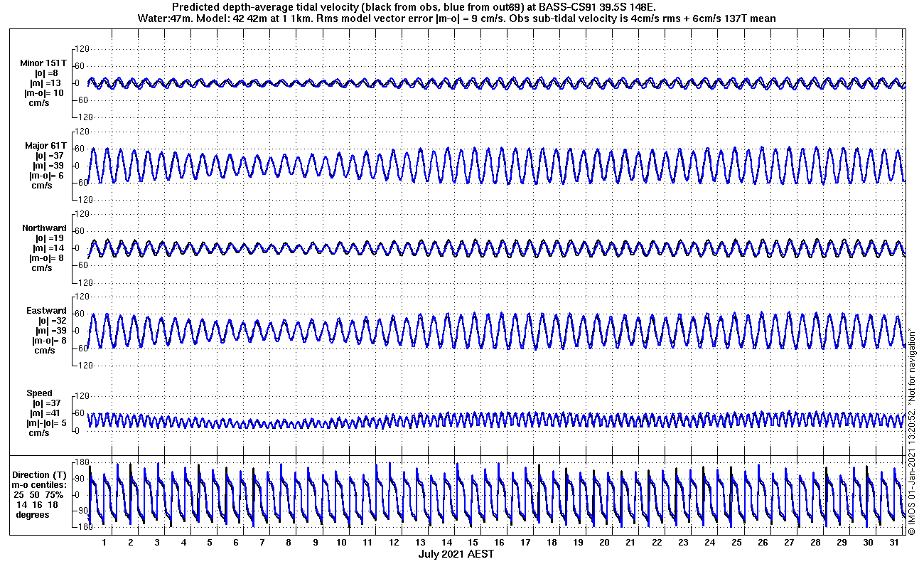Click the 'm-o centiles:' text
The image size is (924, 569).
[41, 485]
